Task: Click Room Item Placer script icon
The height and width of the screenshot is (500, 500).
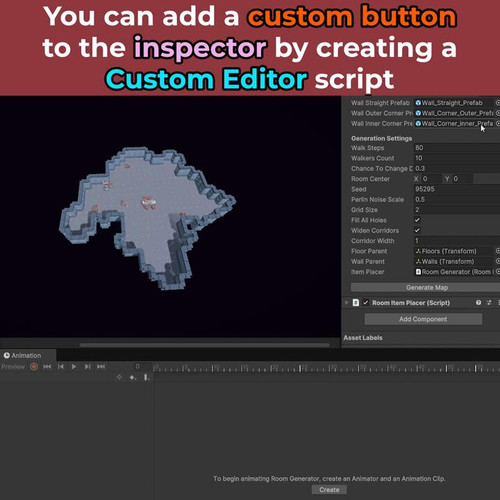Action: coord(356,303)
